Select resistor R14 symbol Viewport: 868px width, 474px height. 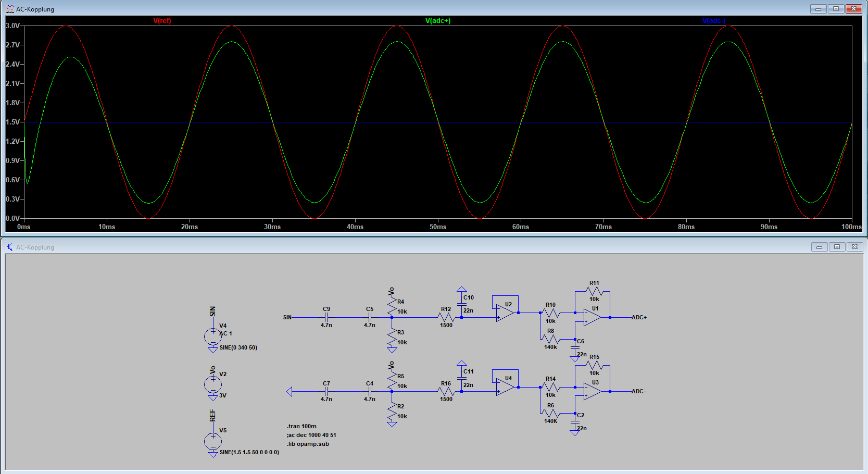[x=550, y=387]
